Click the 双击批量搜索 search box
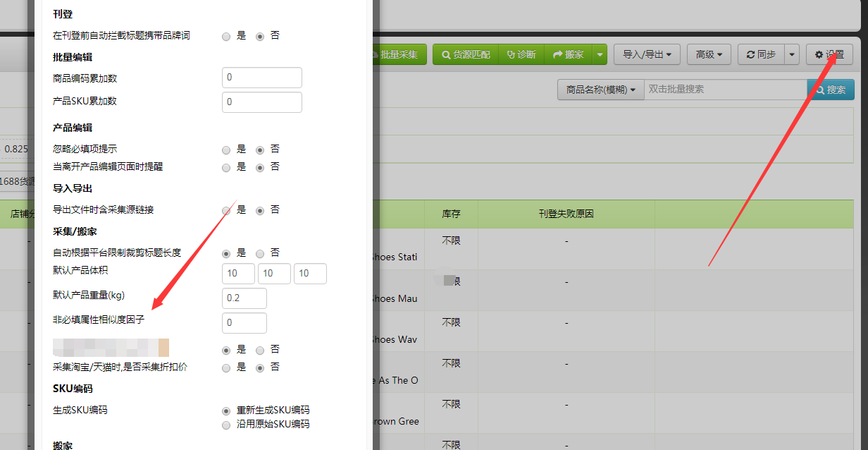 pos(724,90)
